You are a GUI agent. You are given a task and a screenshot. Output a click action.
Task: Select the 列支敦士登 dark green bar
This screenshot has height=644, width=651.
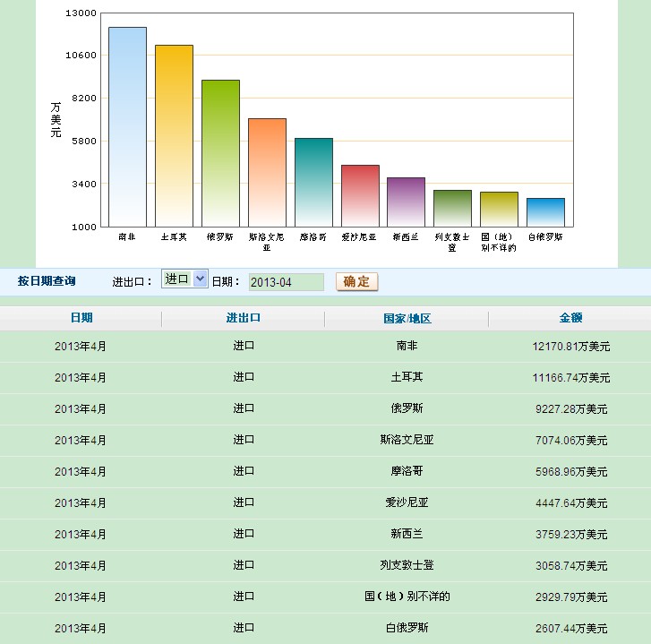coord(452,209)
